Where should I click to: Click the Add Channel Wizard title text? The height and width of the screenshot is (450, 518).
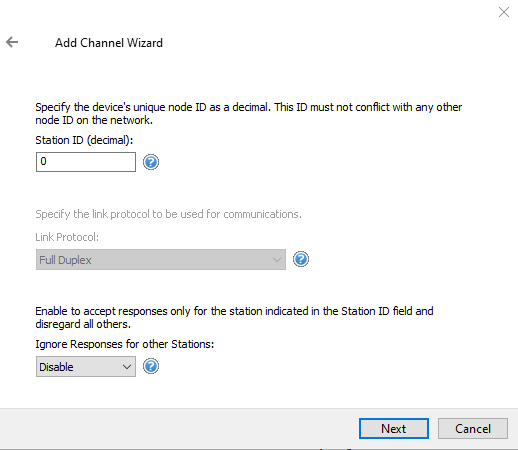[109, 43]
